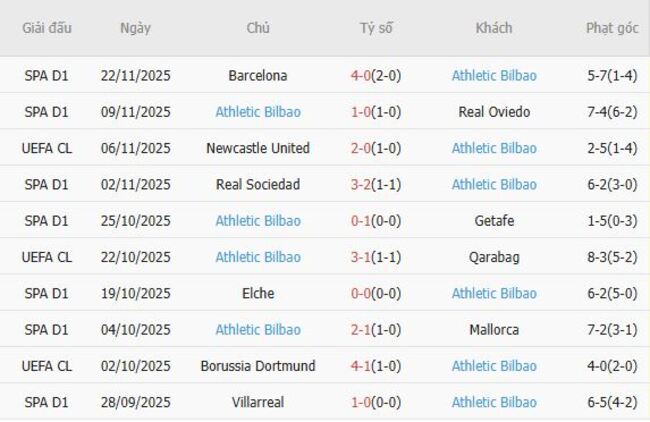Select corner stats 8-3(5-2) in the Qarabag row
Image resolution: width=650 pixels, height=422 pixels.
(x=611, y=257)
